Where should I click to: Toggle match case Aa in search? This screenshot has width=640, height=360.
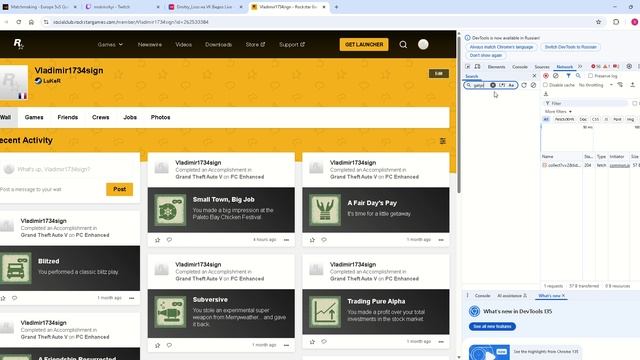click(x=511, y=85)
